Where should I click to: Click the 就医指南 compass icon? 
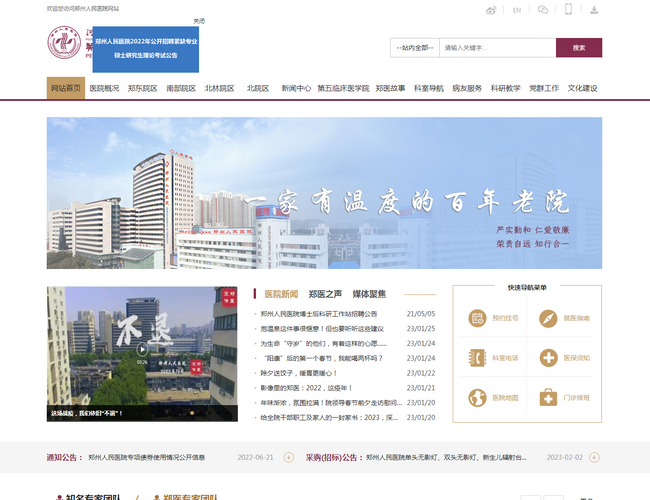pos(548,318)
